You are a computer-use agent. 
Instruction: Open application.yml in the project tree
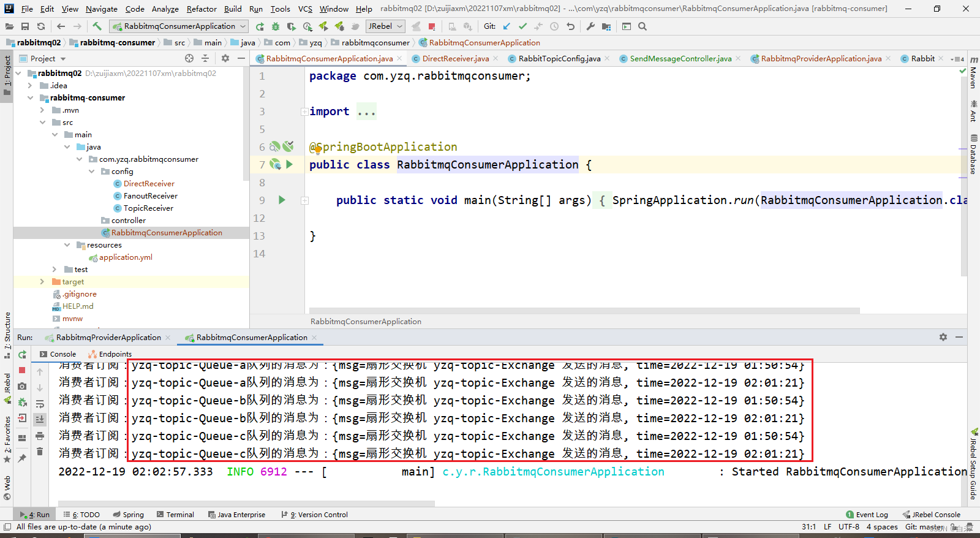126,257
